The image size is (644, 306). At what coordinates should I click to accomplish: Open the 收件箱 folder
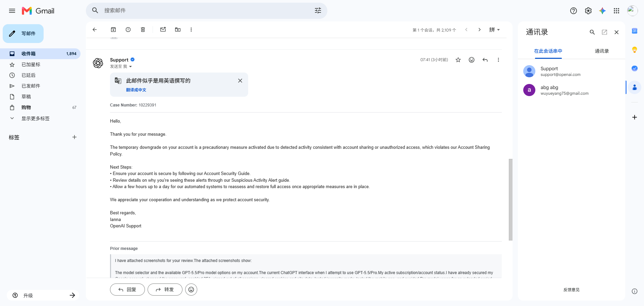[40, 54]
